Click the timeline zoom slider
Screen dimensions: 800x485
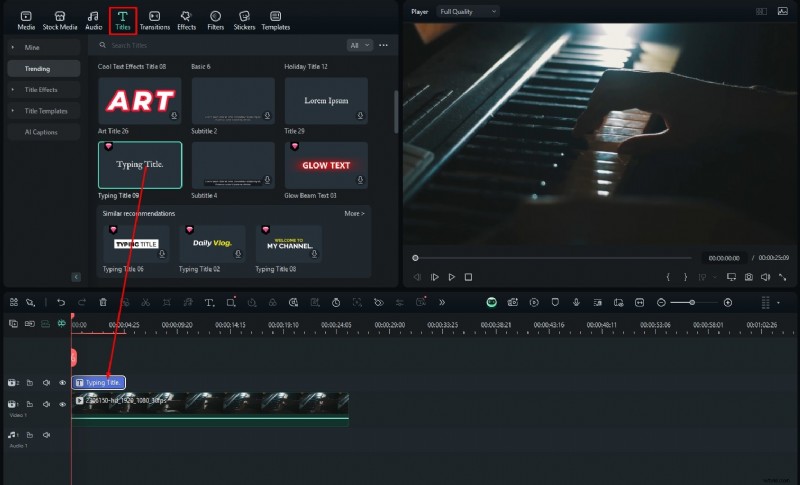click(x=692, y=302)
